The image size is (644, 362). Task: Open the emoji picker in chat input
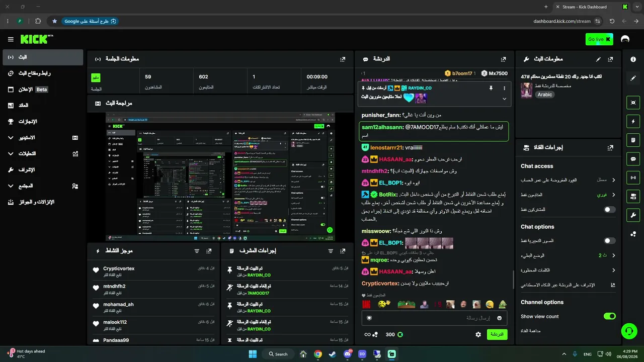click(x=499, y=318)
